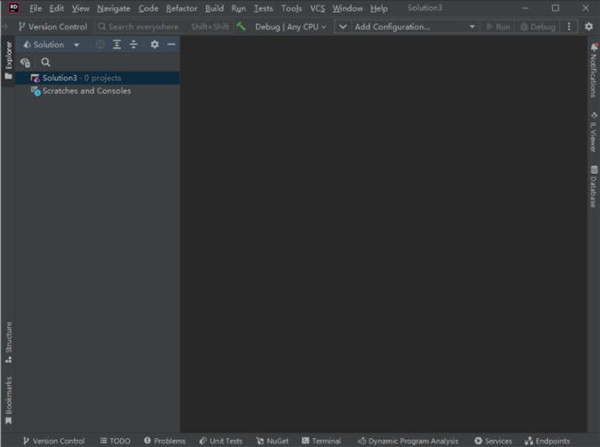The image size is (600, 447).
Task: Open IDE settings gear in top toolbar
Action: pos(589,26)
